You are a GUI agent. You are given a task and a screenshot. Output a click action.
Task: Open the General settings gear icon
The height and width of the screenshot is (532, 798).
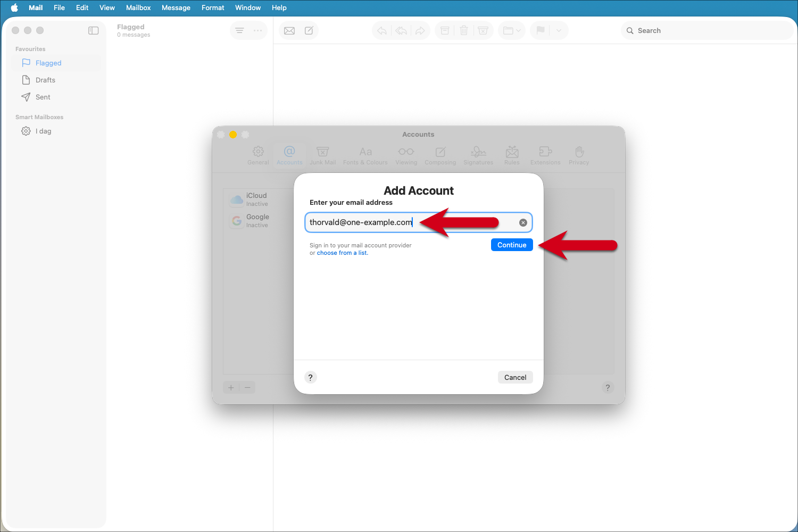258,155
